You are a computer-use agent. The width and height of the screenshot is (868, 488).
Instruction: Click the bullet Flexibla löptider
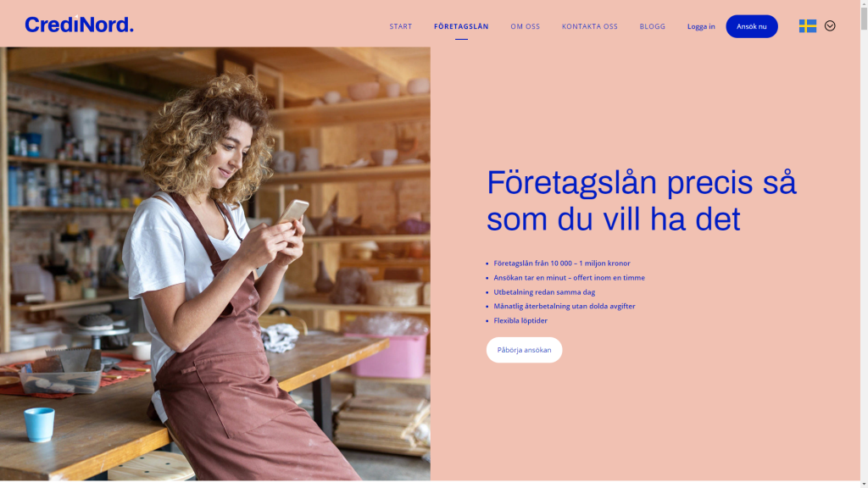point(520,320)
